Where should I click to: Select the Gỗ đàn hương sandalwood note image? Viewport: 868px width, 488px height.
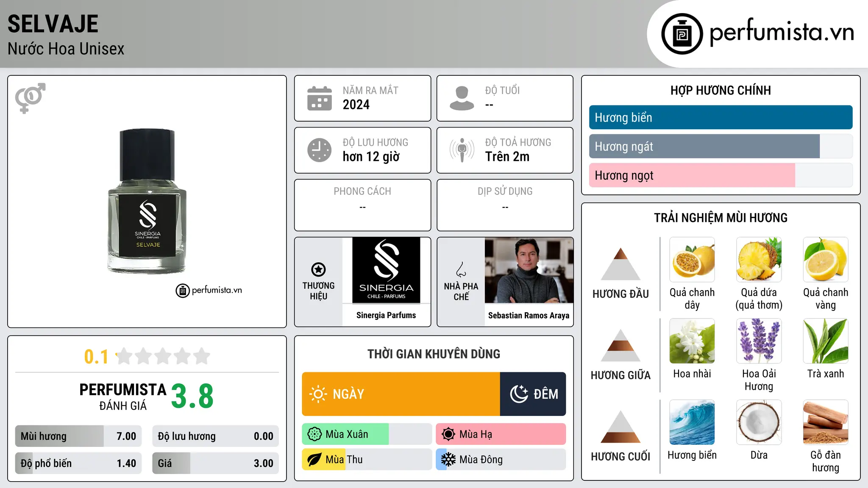[x=826, y=422]
